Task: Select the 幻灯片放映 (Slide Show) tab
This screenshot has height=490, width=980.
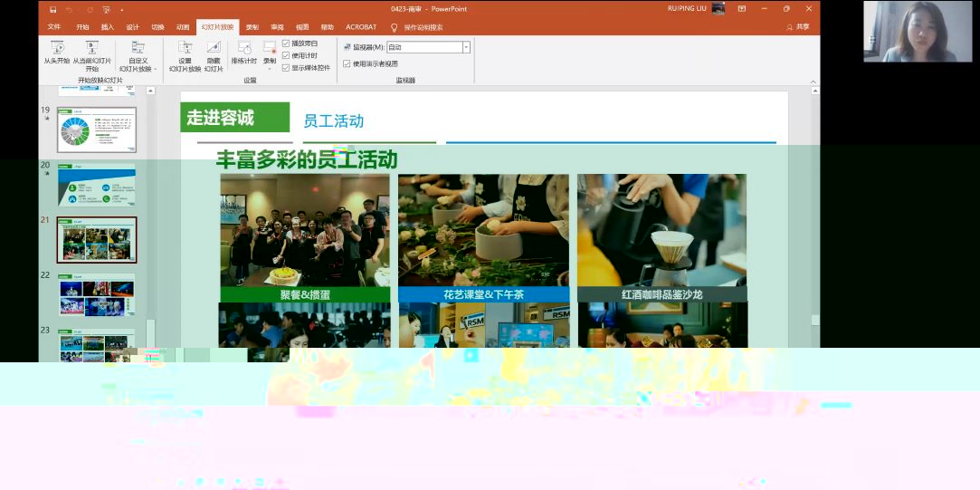Action: tap(217, 27)
